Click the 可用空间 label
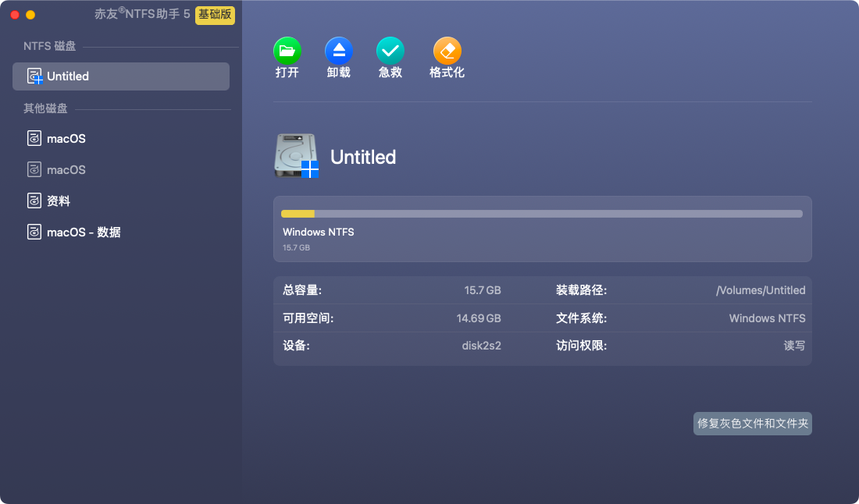Image resolution: width=859 pixels, height=504 pixels. tap(308, 318)
